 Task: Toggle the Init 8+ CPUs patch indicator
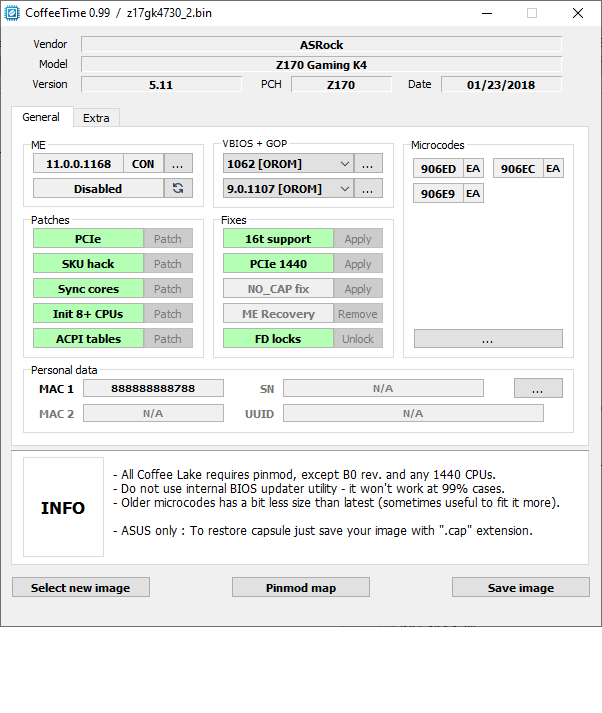(x=88, y=313)
